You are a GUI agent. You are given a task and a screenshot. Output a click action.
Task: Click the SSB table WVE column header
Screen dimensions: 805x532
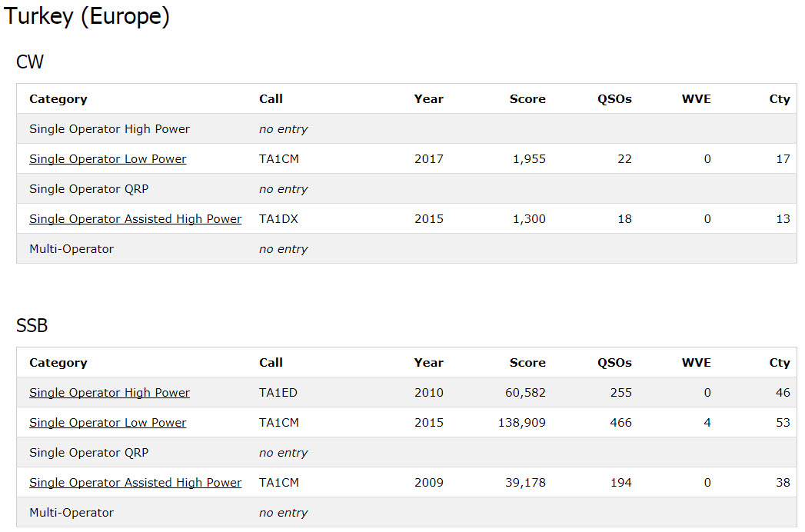point(696,363)
